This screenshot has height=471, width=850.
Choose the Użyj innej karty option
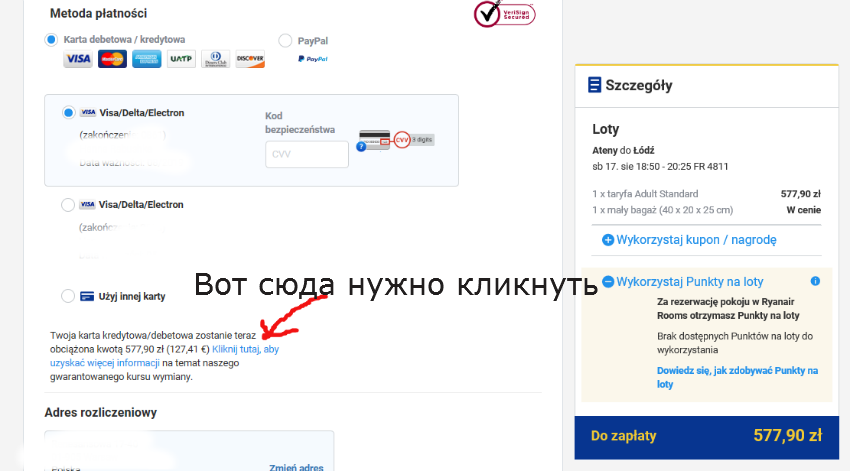(68, 296)
